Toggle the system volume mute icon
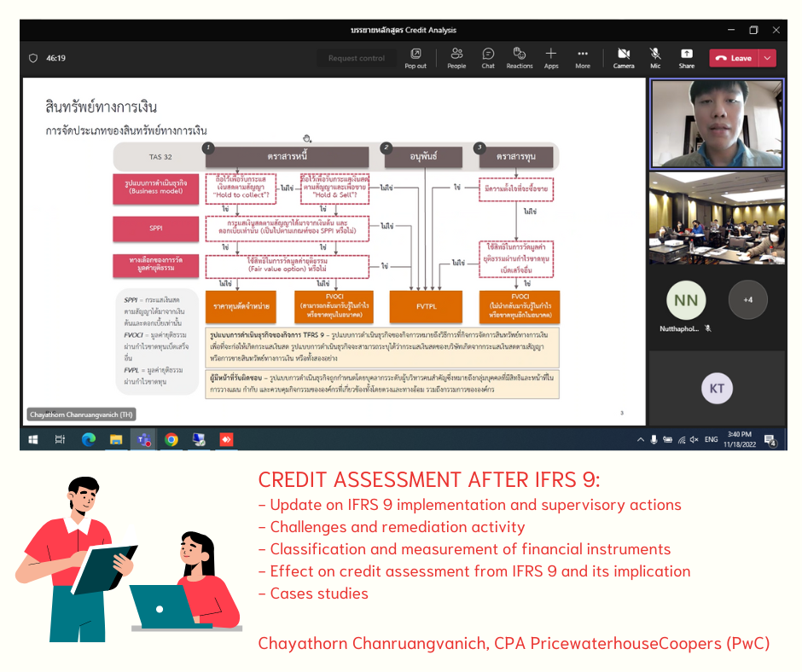The width and height of the screenshot is (802, 672). click(x=694, y=440)
